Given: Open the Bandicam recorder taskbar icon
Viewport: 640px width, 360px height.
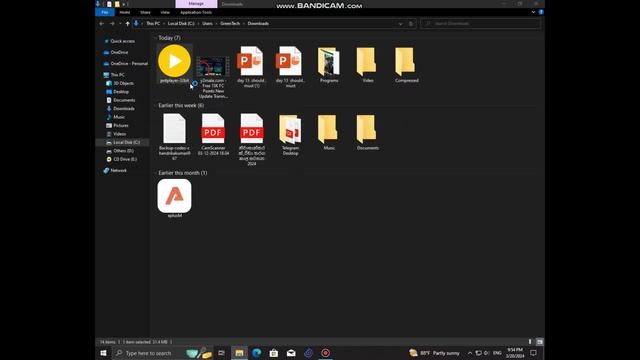Looking at the screenshot, I should [325, 353].
